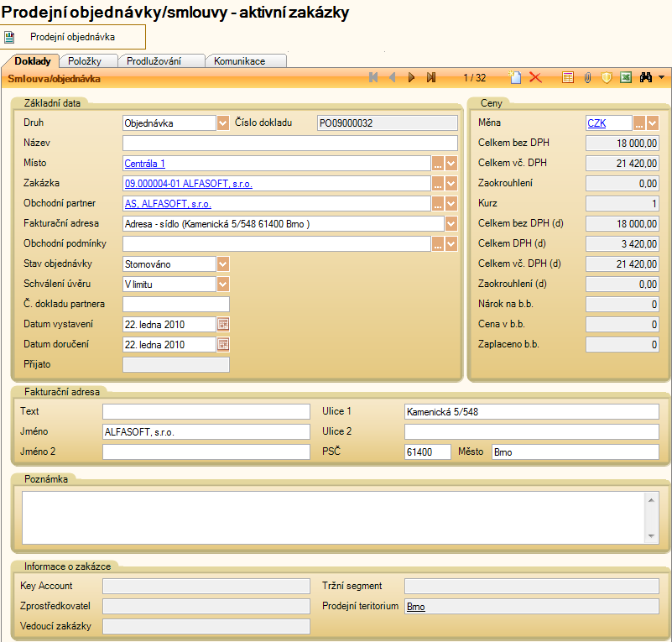Open the Komunikace tab
The image size is (672, 642).
point(240,61)
